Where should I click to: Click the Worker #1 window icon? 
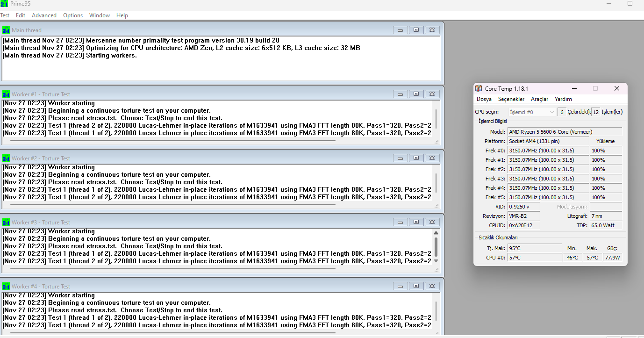pyautogui.click(x=6, y=94)
